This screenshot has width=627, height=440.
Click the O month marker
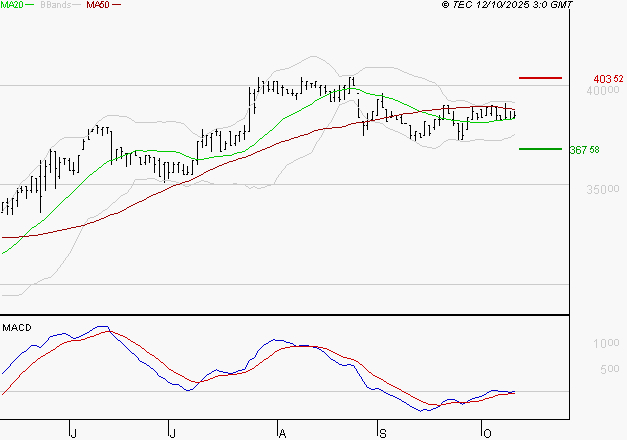click(x=487, y=433)
